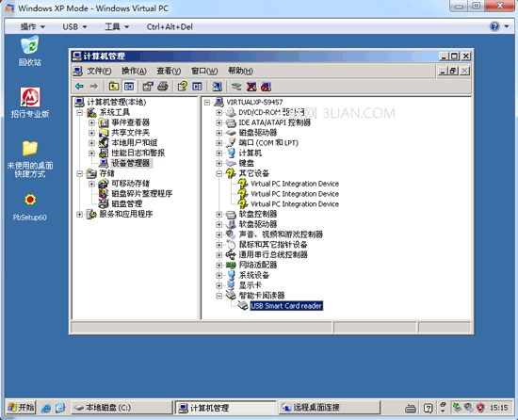Select 端口 (COM 和 LPT) category
518x420 pixels.
268,143
